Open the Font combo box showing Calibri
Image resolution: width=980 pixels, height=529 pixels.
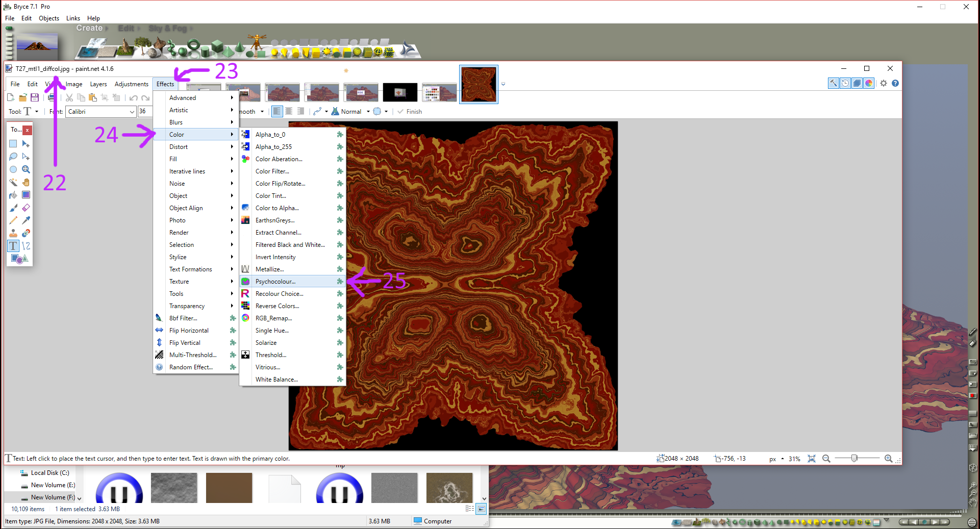(101, 112)
